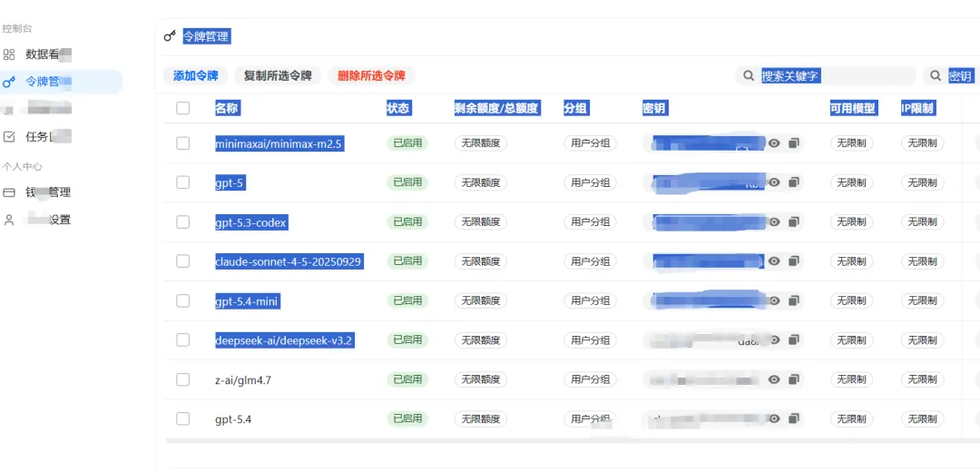Show the gpt-5.4 token key
The width and height of the screenshot is (980, 472).
[774, 418]
